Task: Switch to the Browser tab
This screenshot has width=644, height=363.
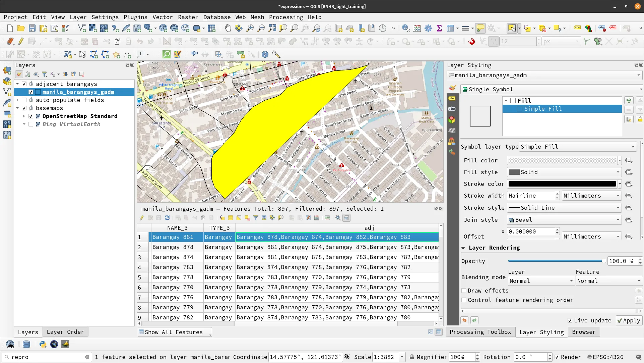Action: click(583, 332)
